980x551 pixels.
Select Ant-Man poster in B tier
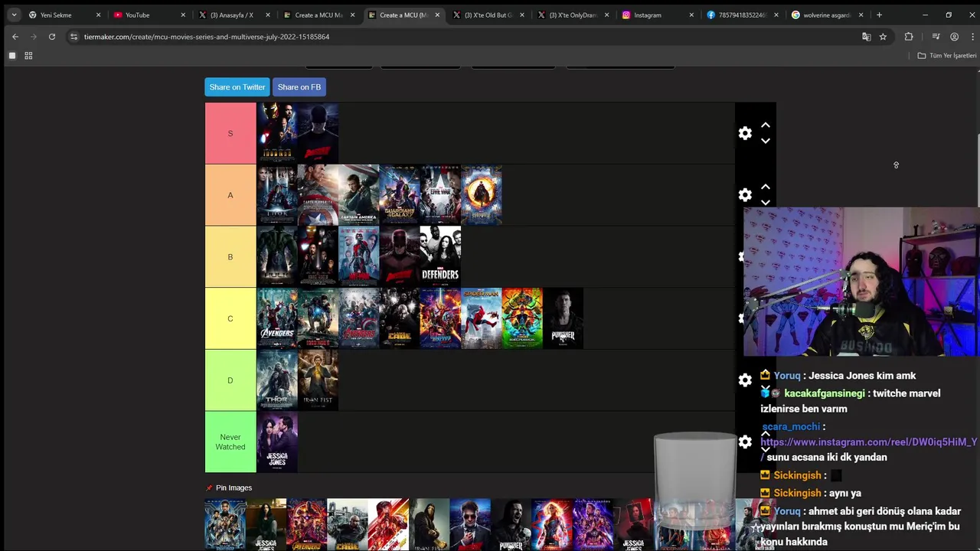[359, 257]
